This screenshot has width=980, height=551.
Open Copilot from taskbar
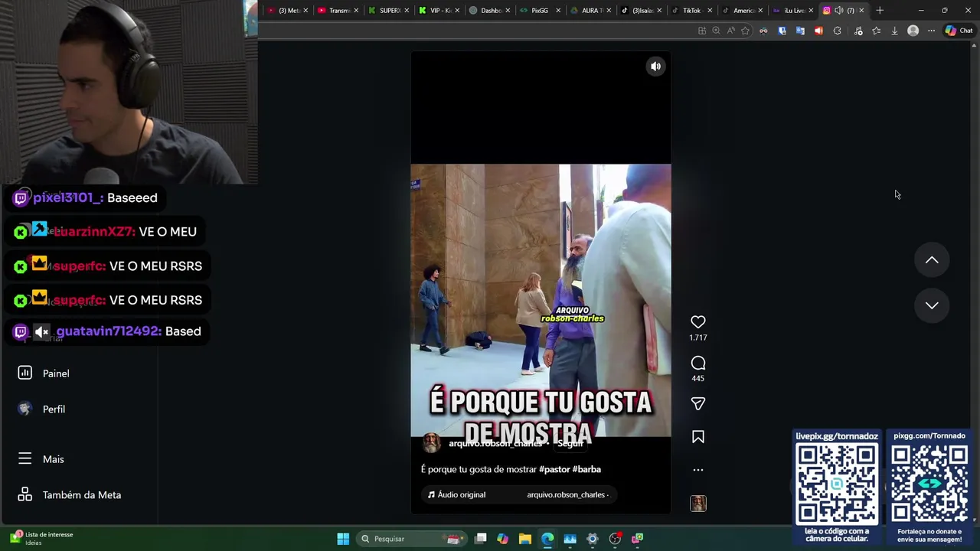point(502,539)
